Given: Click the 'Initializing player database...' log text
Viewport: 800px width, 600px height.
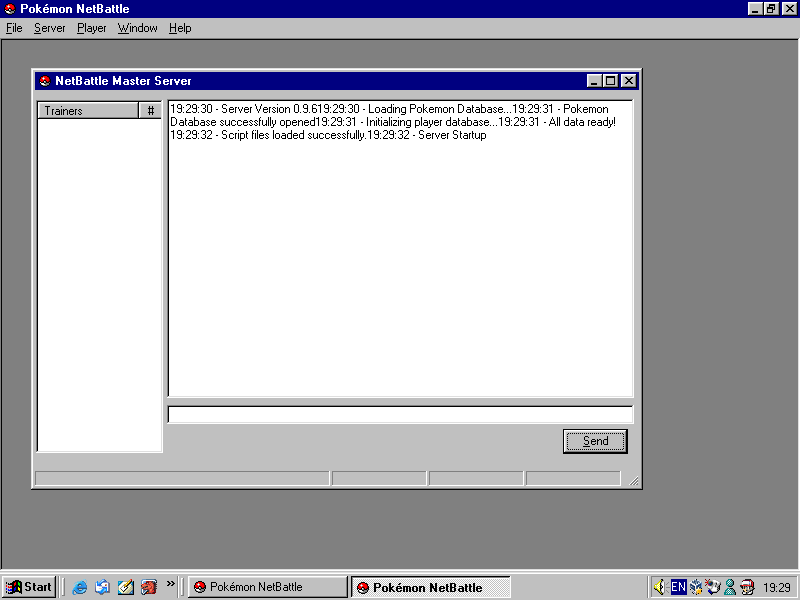Looking at the screenshot, I should pos(432,122).
